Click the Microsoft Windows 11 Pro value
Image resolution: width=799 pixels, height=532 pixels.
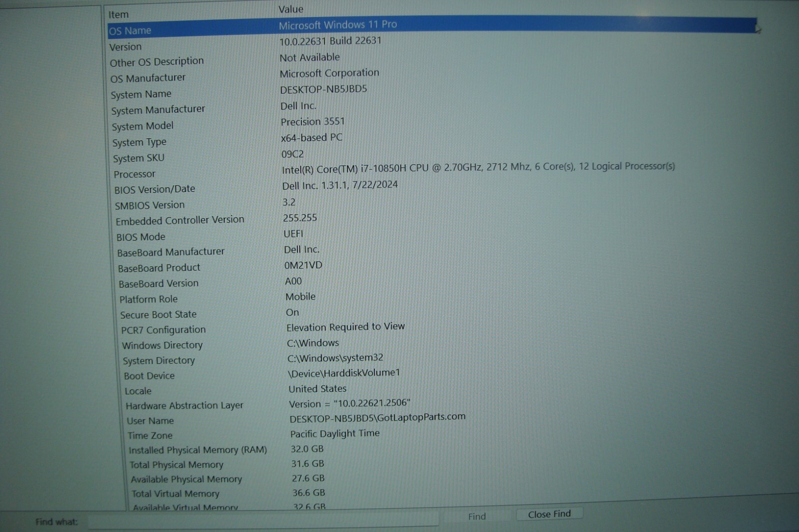pos(338,24)
